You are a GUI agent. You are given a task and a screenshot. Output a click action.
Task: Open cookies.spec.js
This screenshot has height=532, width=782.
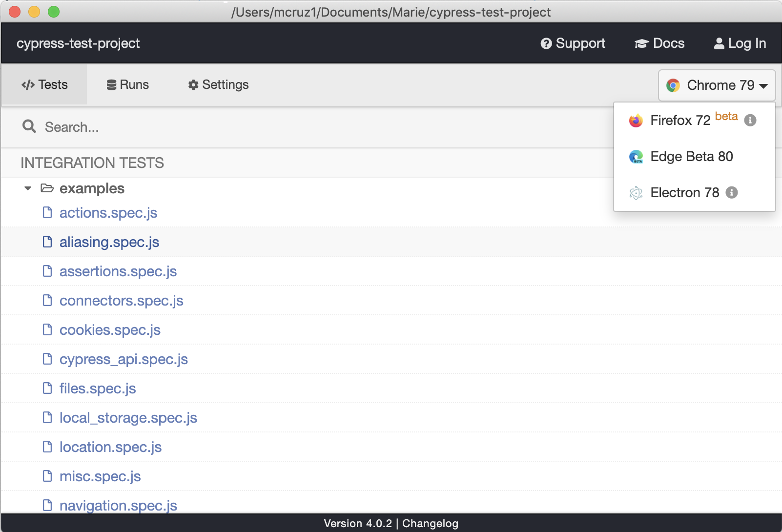pyautogui.click(x=110, y=330)
